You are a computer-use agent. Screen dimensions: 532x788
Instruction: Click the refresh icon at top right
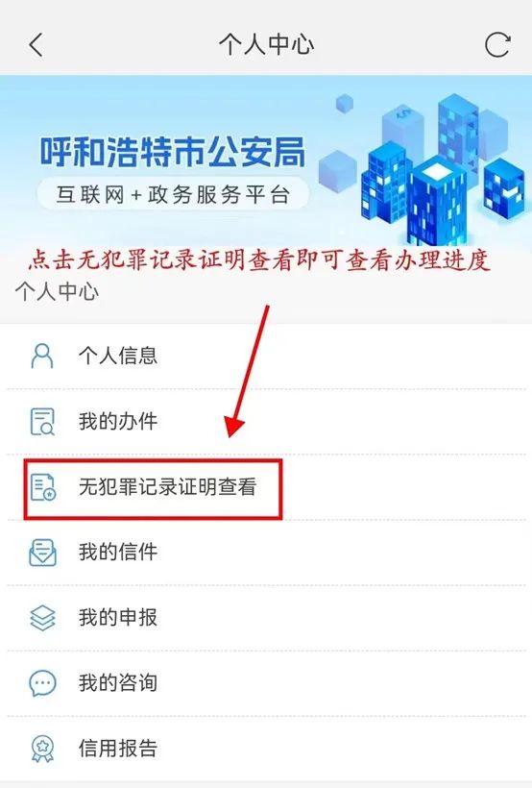click(x=497, y=45)
